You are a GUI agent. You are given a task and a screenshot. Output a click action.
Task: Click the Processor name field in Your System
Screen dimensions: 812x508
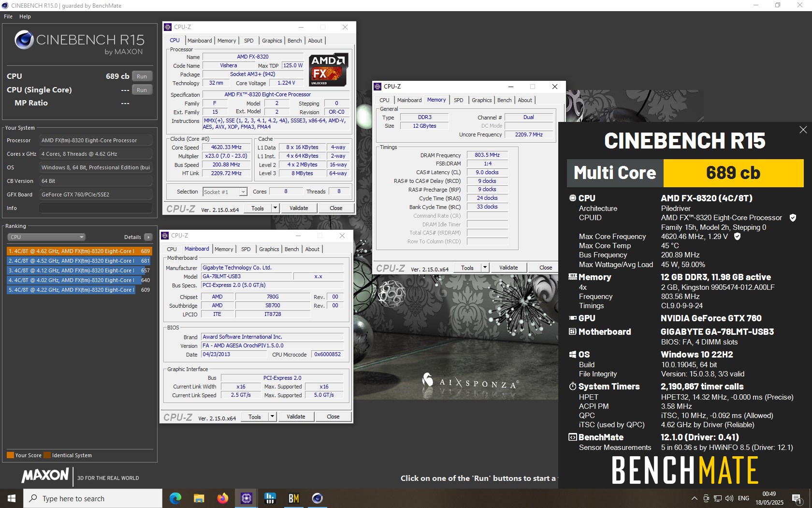click(96, 140)
